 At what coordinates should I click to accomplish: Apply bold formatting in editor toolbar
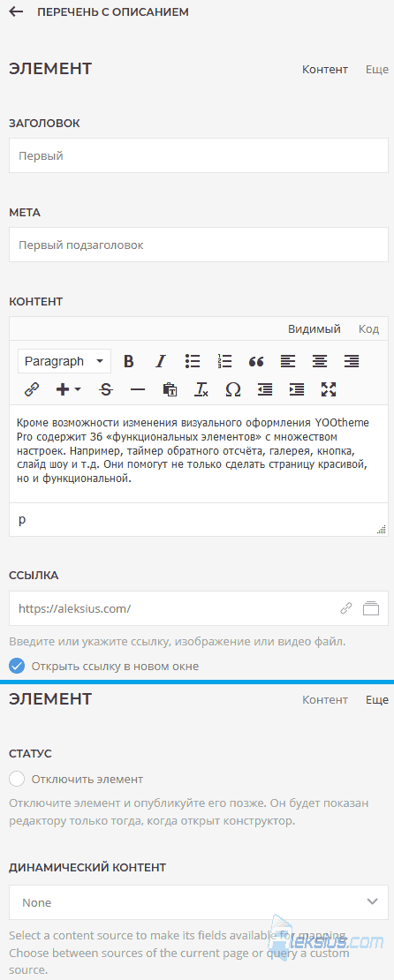129,361
